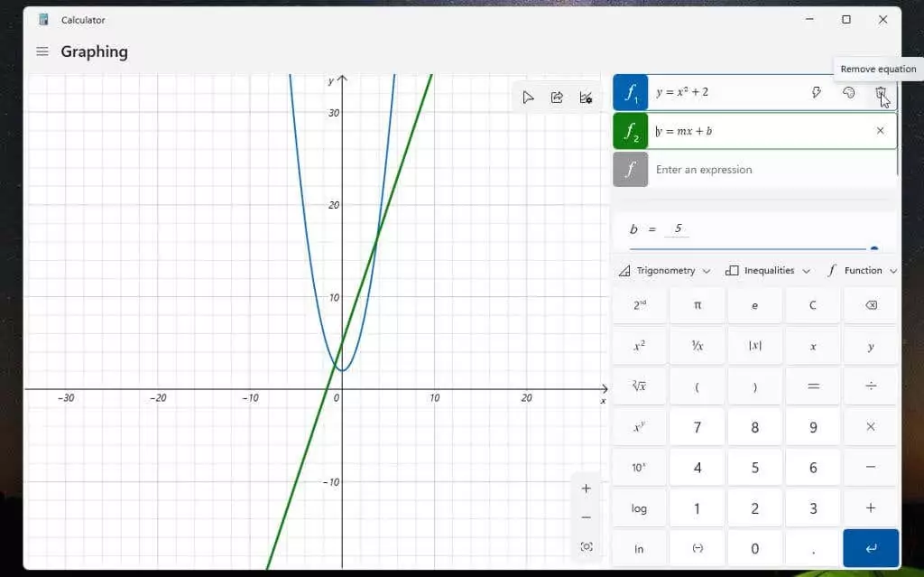924x577 pixels.
Task: Analyze function for equation f1
Action: click(x=817, y=92)
